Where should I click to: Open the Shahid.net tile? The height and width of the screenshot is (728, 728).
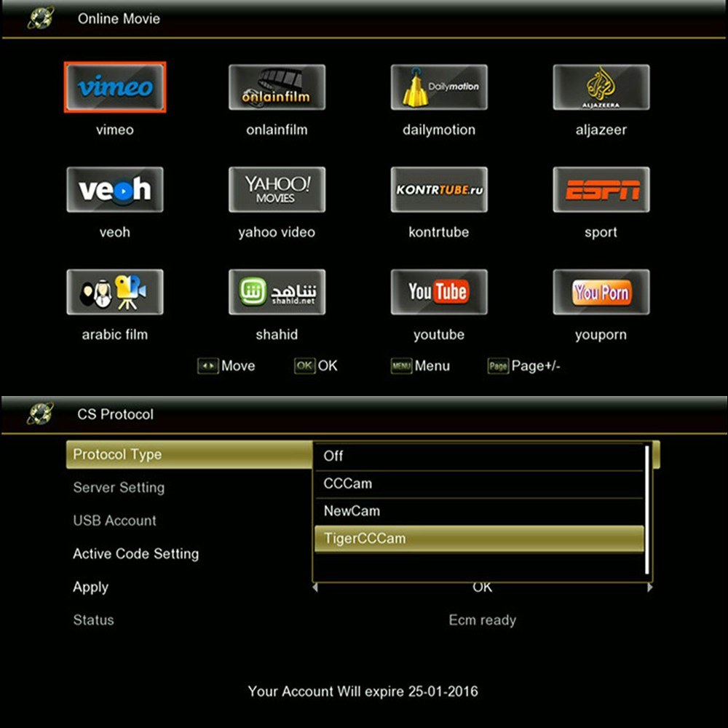[277, 292]
